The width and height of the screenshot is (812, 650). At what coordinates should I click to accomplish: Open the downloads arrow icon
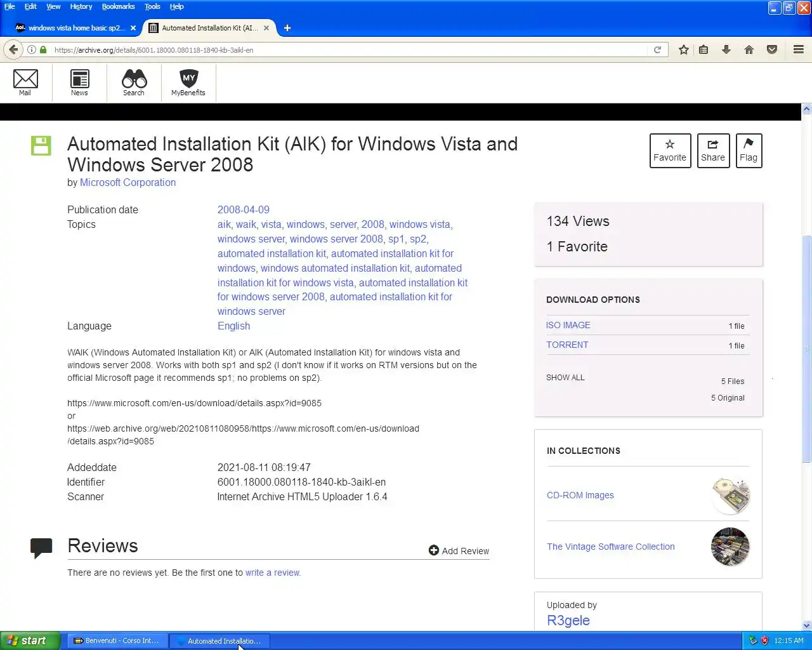(726, 50)
